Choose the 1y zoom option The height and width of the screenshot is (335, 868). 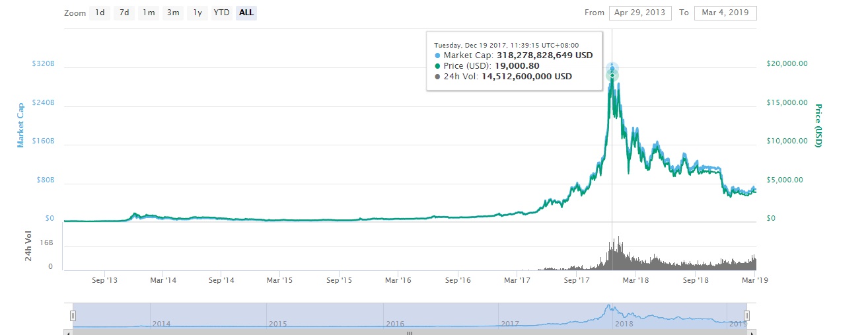coord(197,13)
